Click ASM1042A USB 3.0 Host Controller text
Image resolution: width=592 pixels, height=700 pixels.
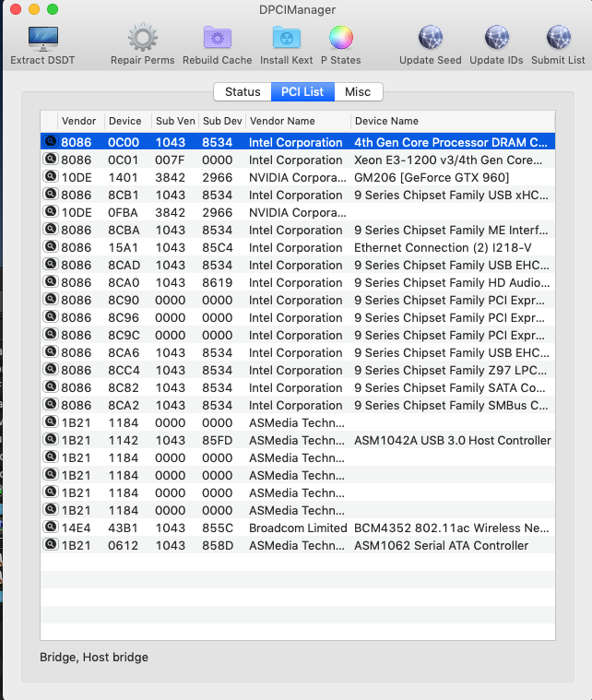[452, 441]
